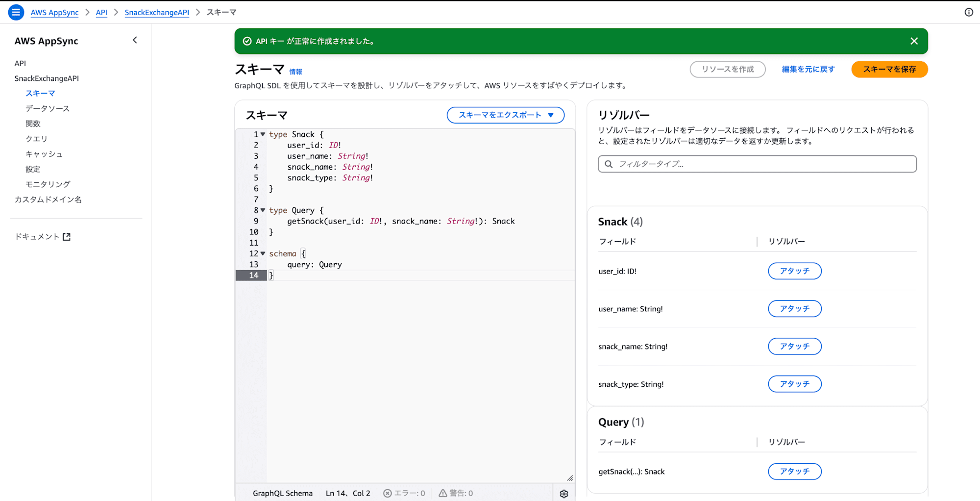The height and width of the screenshot is (501, 980).
Task: Dismiss the API key success banner
Action: click(x=914, y=41)
